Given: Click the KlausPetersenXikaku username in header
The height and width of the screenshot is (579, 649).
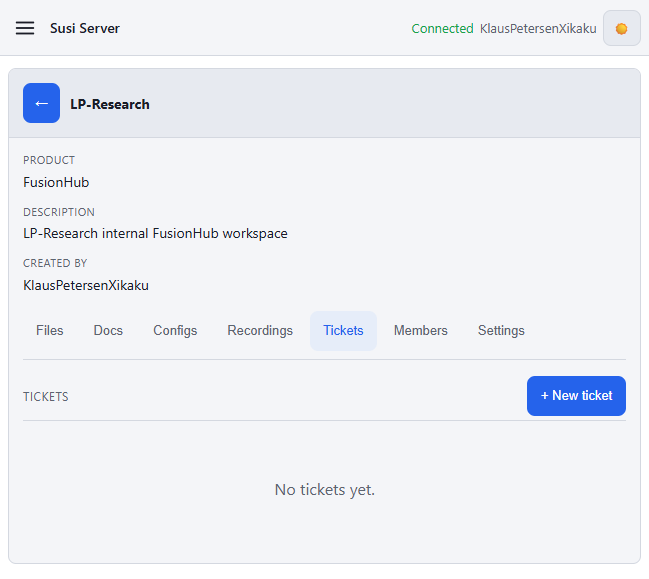Looking at the screenshot, I should pos(538,29).
